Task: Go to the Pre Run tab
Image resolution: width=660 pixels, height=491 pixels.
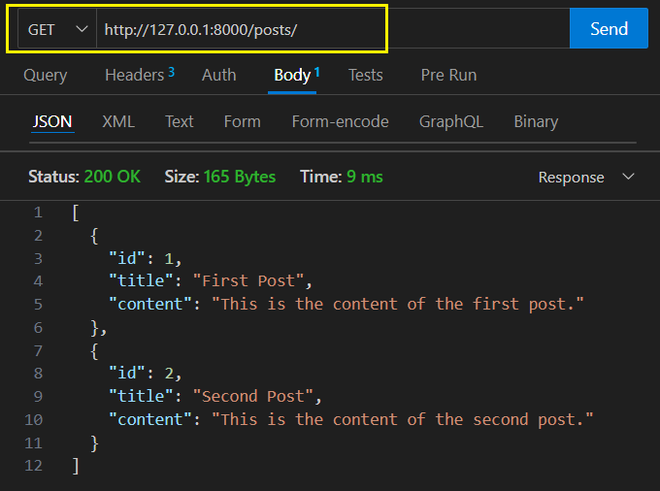Action: pyautogui.click(x=448, y=75)
